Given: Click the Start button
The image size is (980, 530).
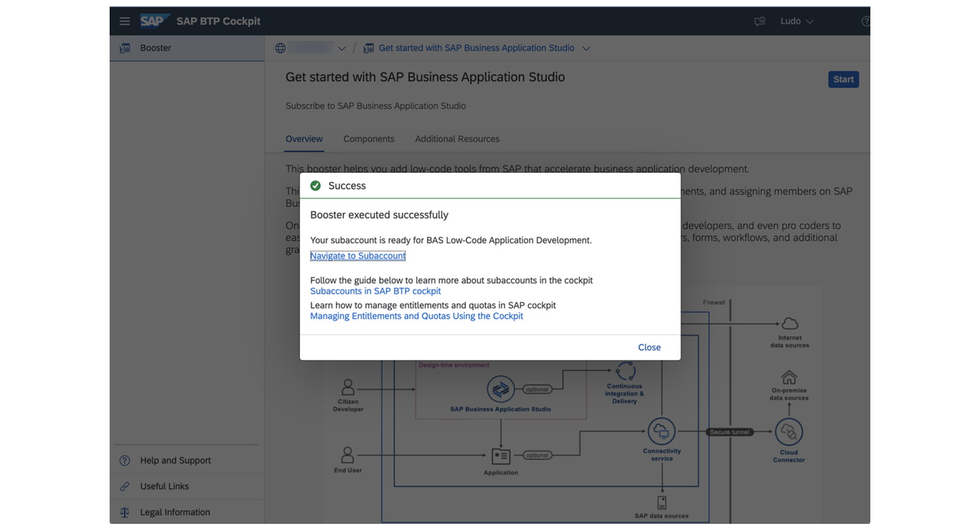Looking at the screenshot, I should click(843, 80).
